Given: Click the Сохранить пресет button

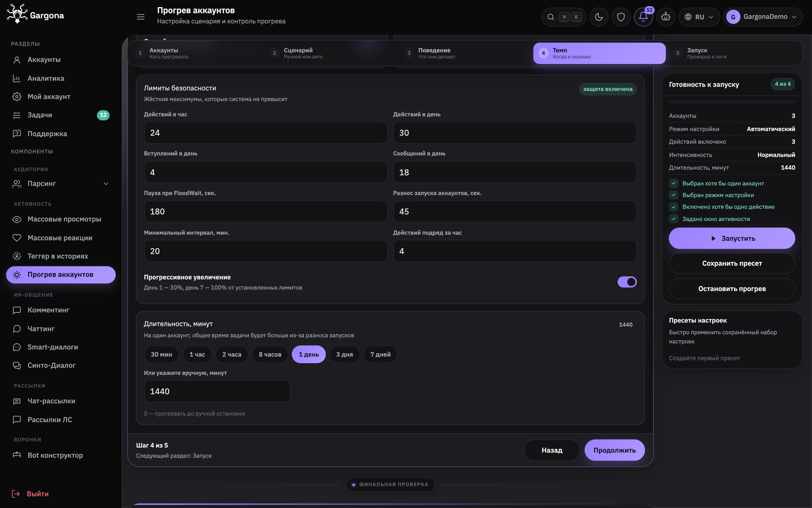Looking at the screenshot, I should [732, 263].
